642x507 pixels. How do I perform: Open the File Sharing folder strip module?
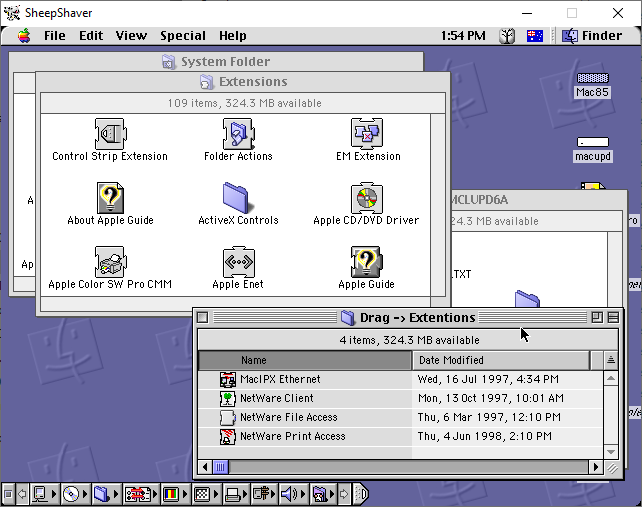coord(106,494)
